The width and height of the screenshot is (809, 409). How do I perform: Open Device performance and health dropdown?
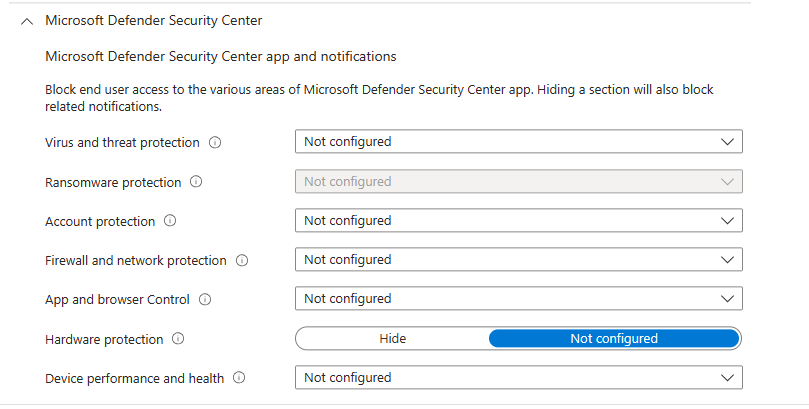pyautogui.click(x=518, y=378)
